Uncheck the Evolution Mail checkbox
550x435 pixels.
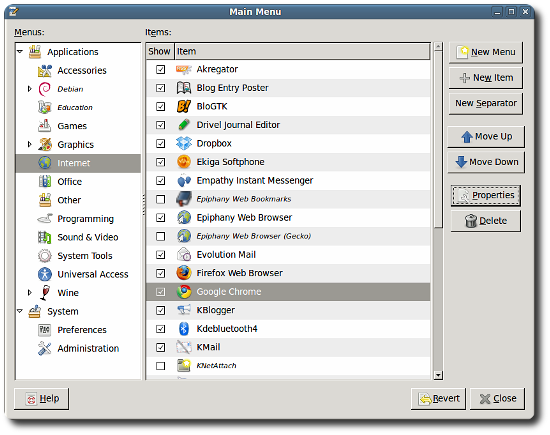pos(161,255)
